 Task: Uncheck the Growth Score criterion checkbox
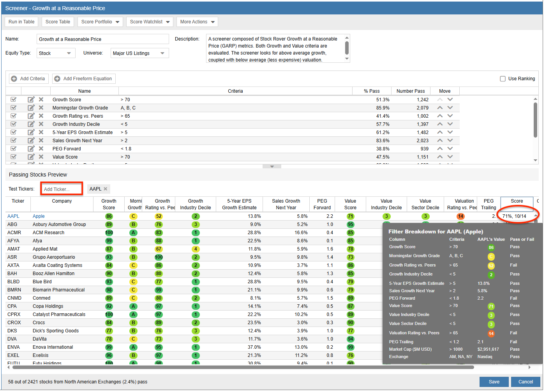(14, 100)
